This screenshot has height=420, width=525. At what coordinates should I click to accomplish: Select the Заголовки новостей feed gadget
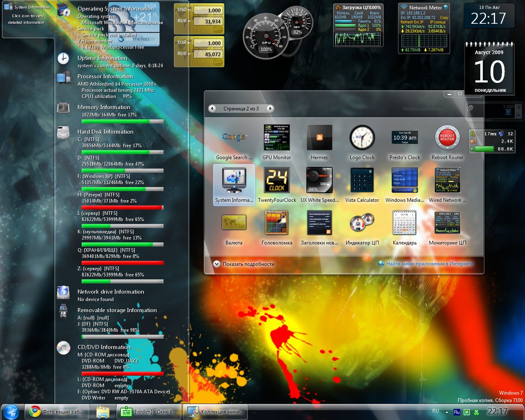click(319, 223)
